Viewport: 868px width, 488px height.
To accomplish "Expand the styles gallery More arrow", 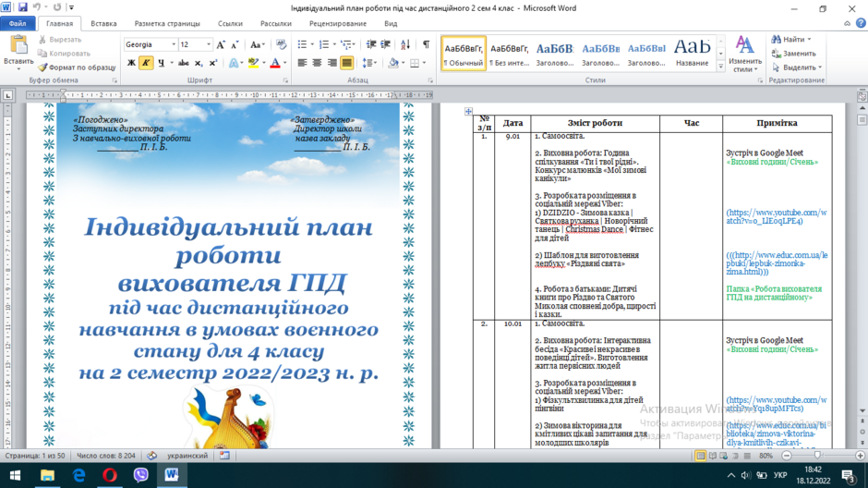I will [x=721, y=67].
